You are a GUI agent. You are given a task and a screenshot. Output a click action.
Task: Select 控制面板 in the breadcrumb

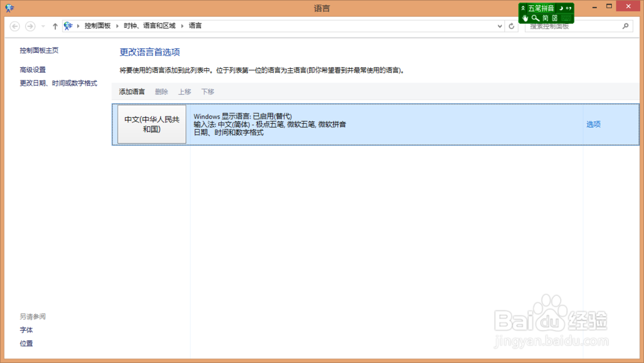pos(98,26)
